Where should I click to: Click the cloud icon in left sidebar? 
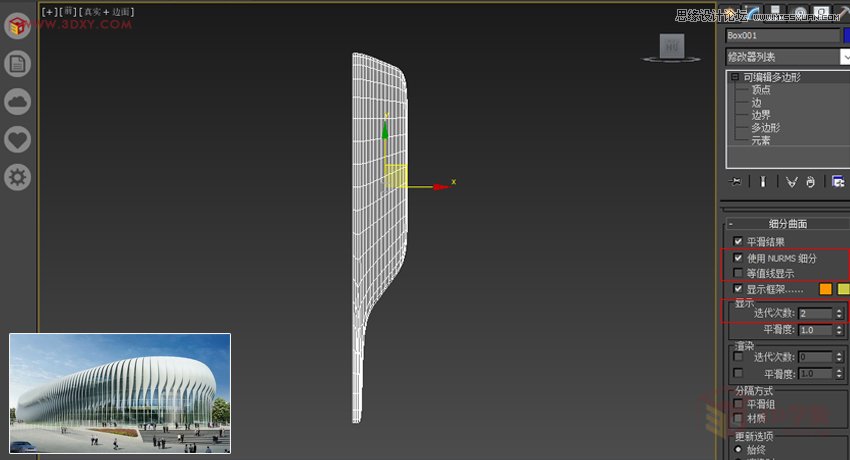(x=18, y=101)
